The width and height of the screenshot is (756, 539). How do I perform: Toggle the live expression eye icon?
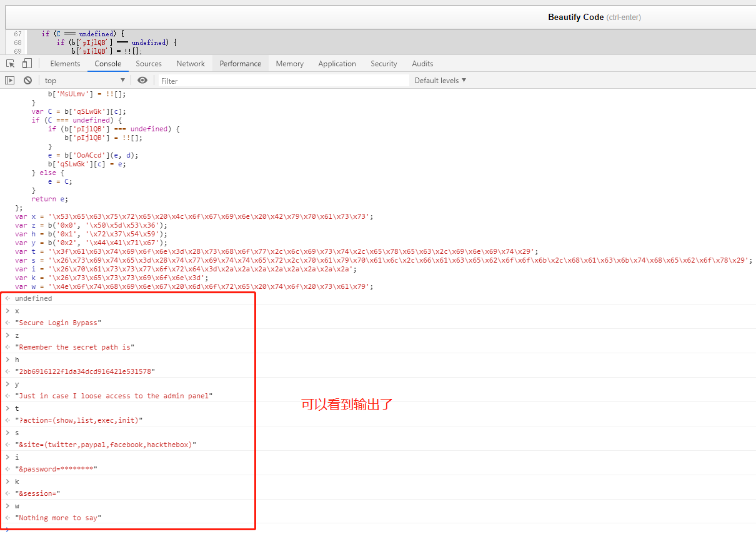coord(142,81)
